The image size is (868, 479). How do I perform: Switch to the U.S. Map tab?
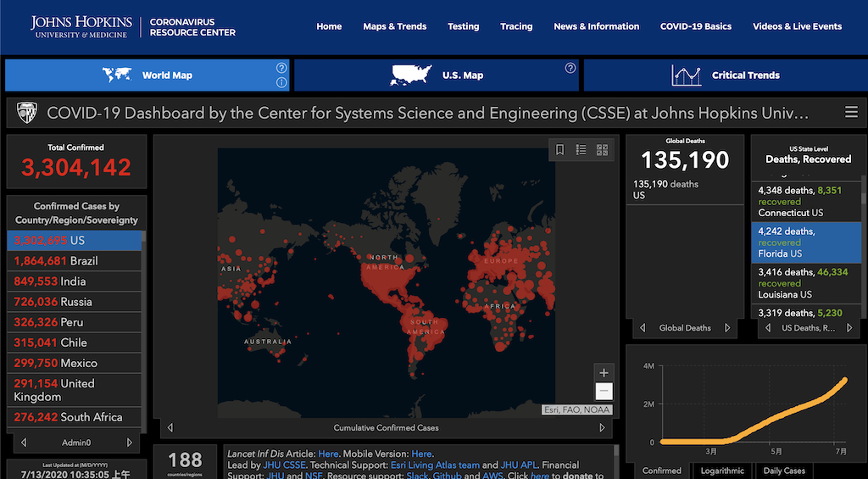[437, 75]
